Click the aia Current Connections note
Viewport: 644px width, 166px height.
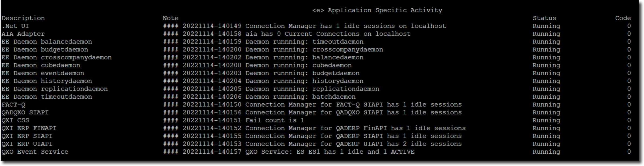[328, 34]
